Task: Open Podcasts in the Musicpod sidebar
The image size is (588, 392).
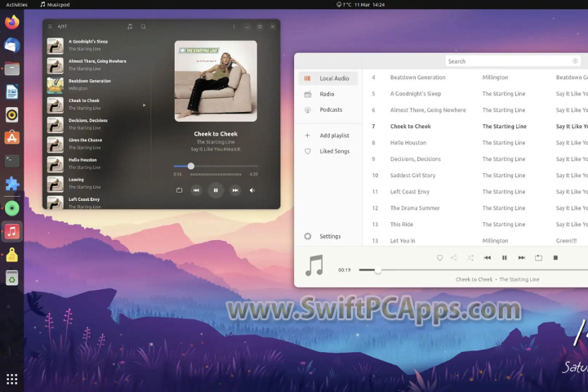Action: (328, 110)
